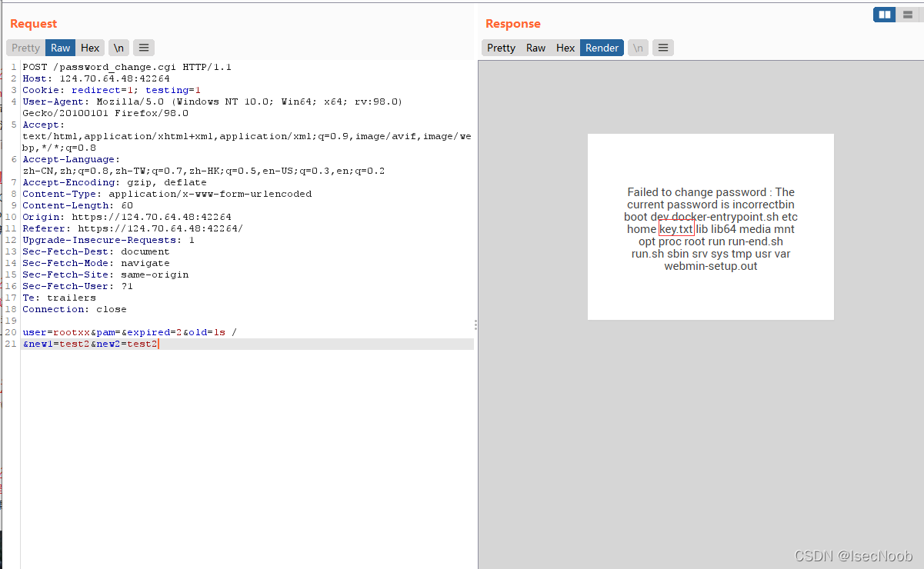Click Cookie header redirect=1; testing=1
This screenshot has width=924, height=569.
click(x=112, y=90)
